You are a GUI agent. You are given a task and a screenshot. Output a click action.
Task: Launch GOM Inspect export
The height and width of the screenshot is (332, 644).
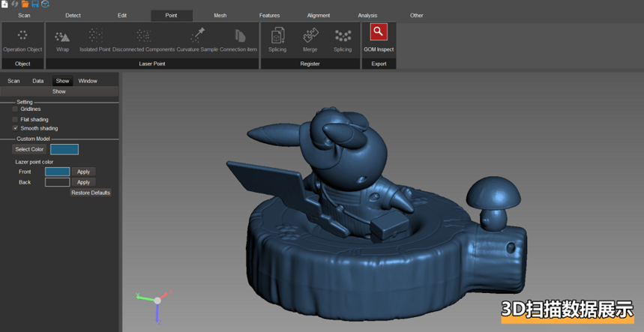pyautogui.click(x=379, y=32)
